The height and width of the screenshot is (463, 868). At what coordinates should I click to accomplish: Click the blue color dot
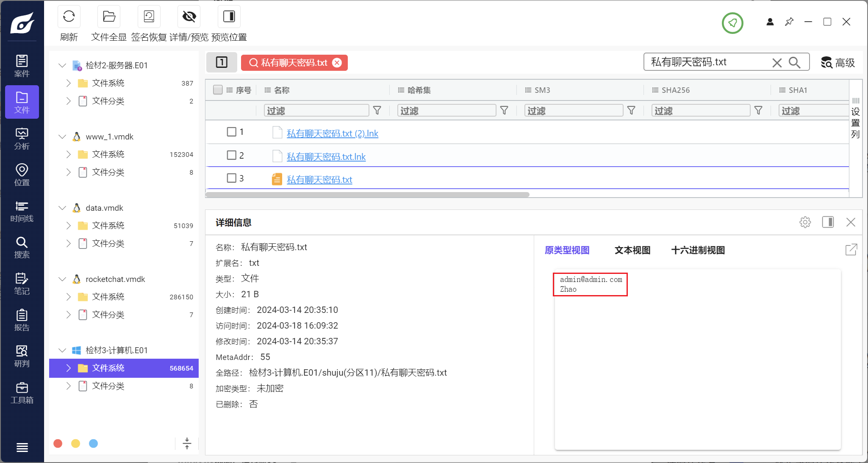[94, 443]
